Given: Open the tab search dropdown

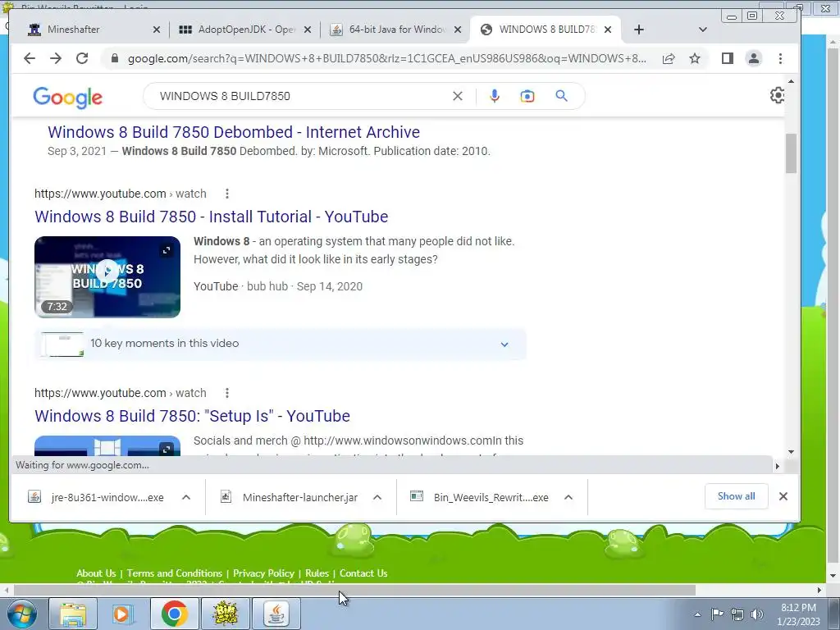Looking at the screenshot, I should coord(703,30).
